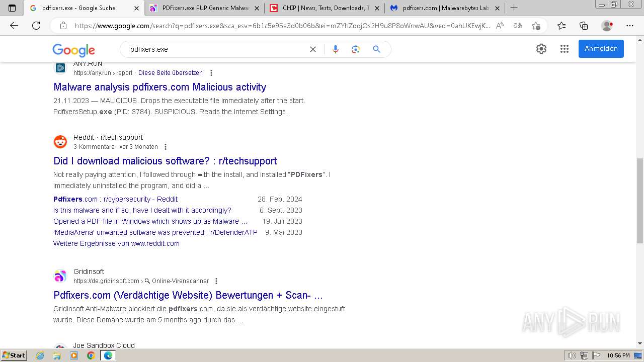View site information lock icon

point(63,26)
